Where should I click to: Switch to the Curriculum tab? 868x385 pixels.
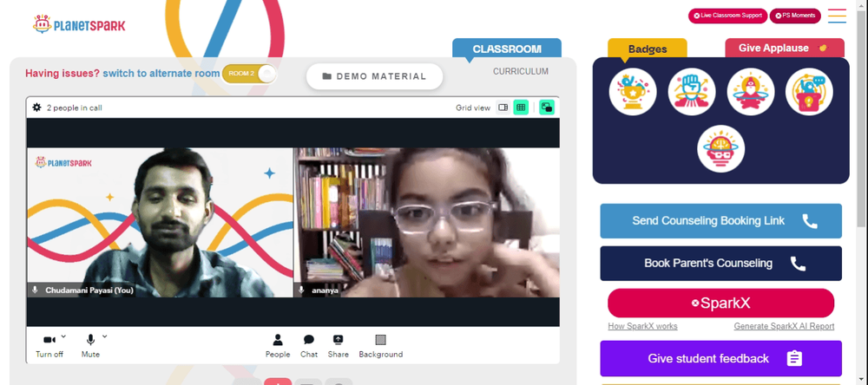coord(520,71)
